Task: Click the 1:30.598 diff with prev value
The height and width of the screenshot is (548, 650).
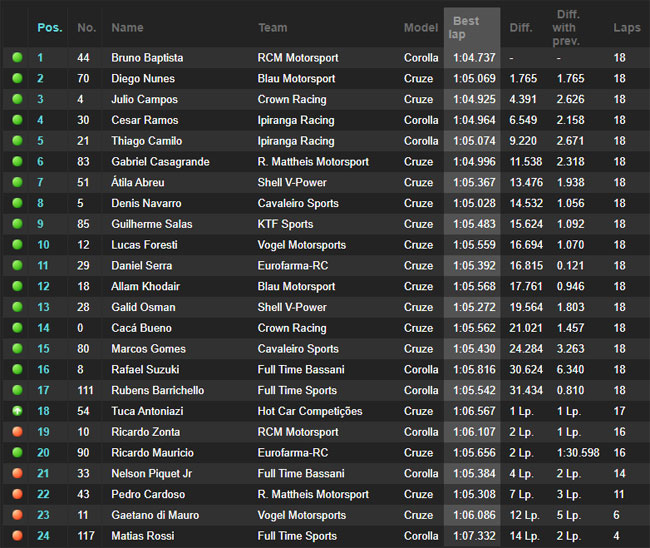Action: (578, 453)
